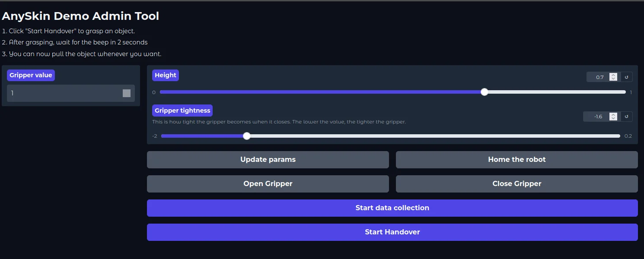Click the Height slider handle

(485, 92)
